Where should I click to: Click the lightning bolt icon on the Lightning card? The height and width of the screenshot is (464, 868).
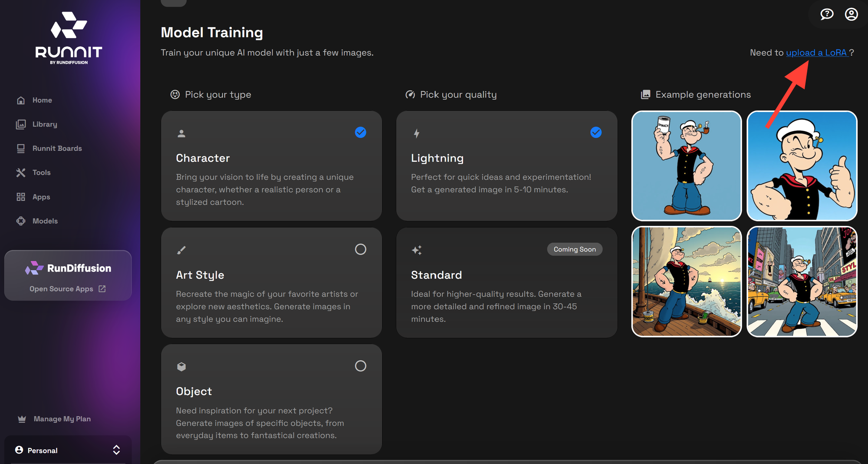(417, 133)
